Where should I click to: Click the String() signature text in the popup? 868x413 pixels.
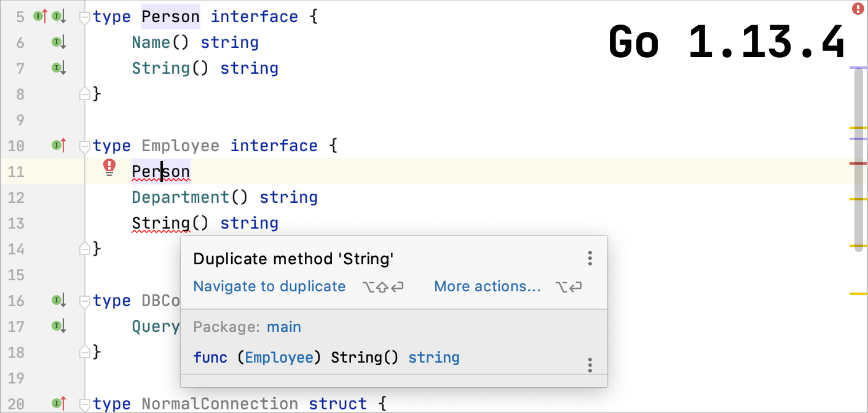click(x=365, y=358)
